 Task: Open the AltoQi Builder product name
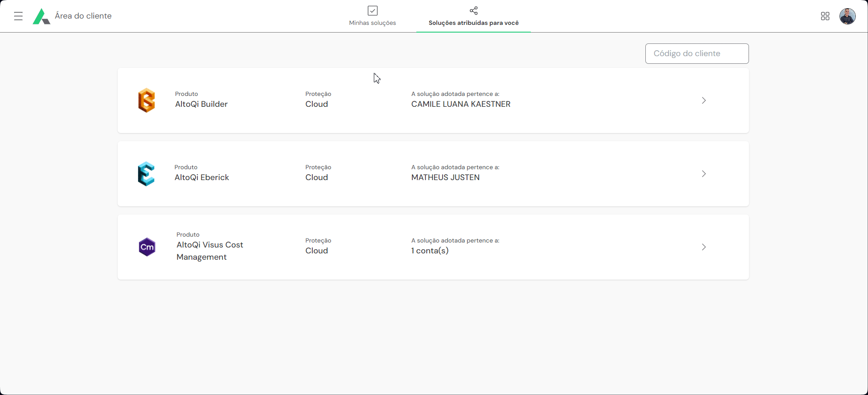click(x=201, y=104)
